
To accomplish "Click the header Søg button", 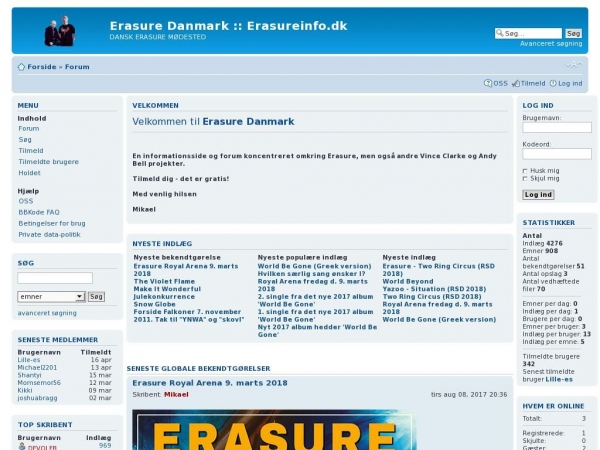I will pyautogui.click(x=573, y=34).
